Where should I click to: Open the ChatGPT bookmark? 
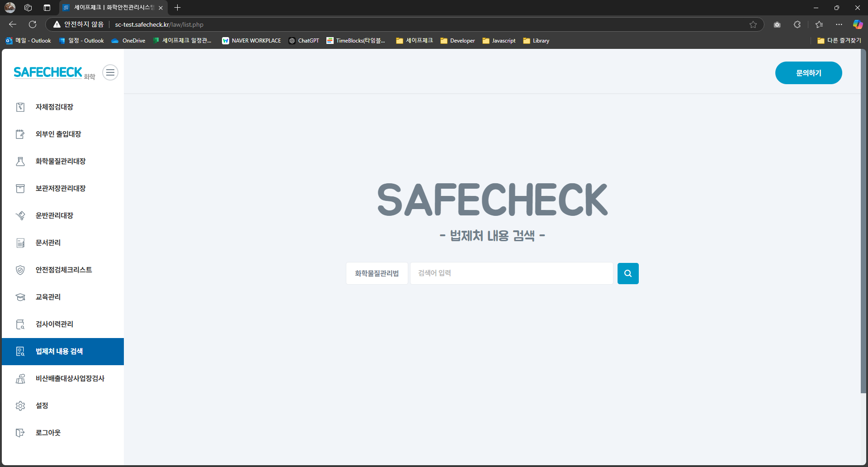pyautogui.click(x=304, y=41)
